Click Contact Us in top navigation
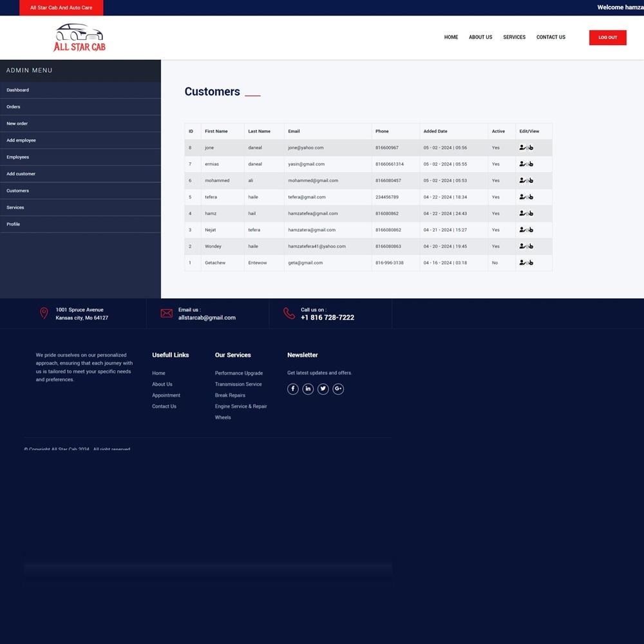The width and height of the screenshot is (644, 644). (551, 37)
